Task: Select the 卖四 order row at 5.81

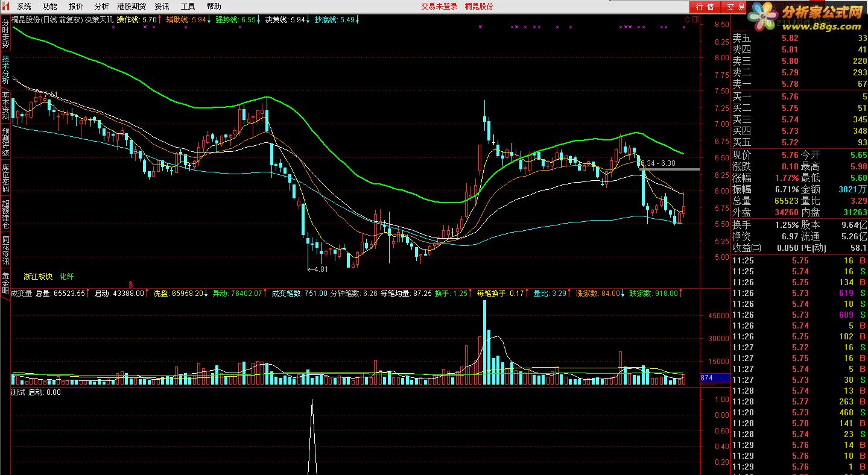Action: tap(799, 49)
